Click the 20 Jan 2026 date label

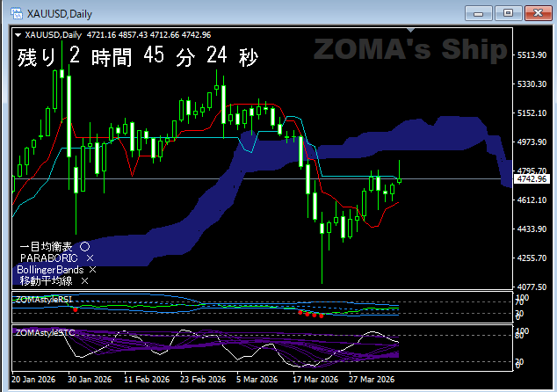coord(33,380)
